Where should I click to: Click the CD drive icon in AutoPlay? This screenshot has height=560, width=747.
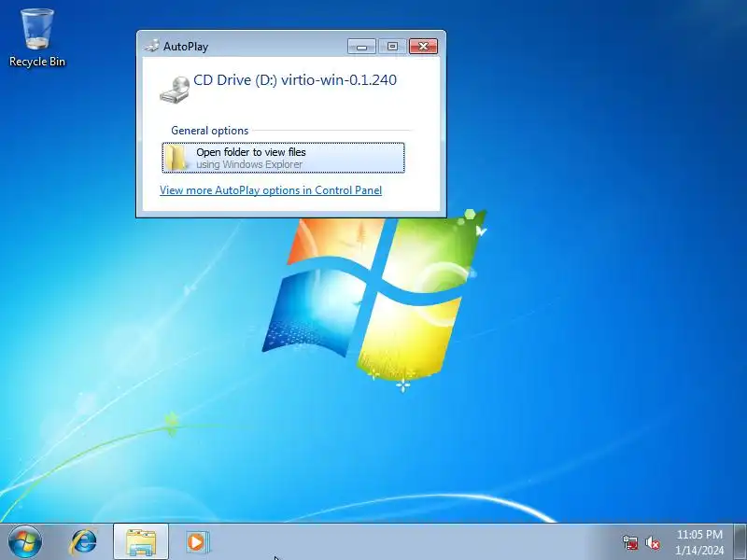click(175, 90)
